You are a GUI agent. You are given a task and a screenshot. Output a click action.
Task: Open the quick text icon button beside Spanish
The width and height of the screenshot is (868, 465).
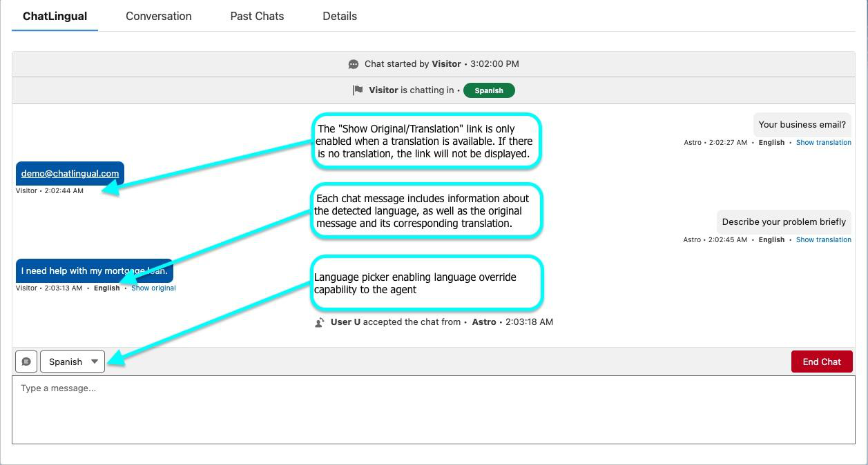[26, 362]
